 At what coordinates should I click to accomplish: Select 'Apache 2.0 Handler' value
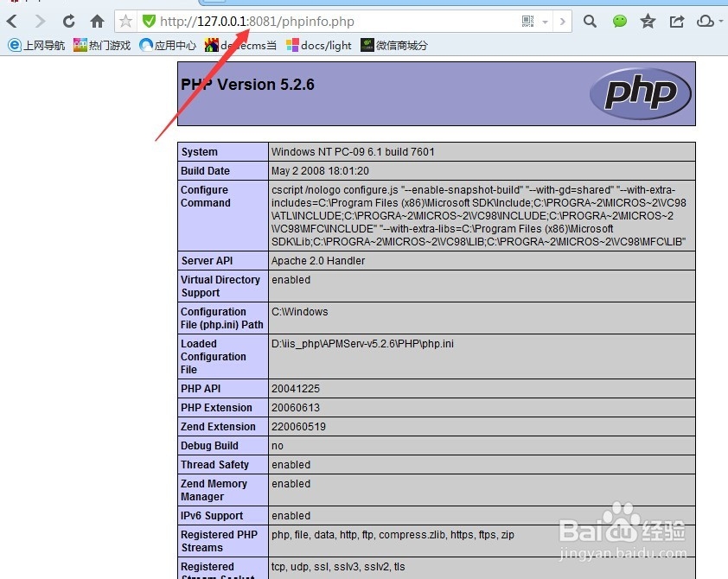(x=318, y=261)
